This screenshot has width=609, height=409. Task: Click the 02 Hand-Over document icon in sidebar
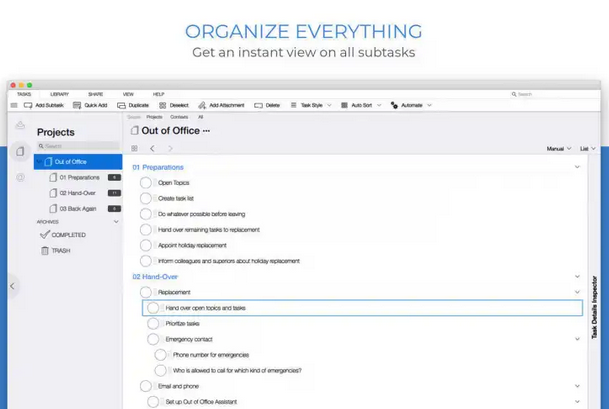[x=53, y=193]
